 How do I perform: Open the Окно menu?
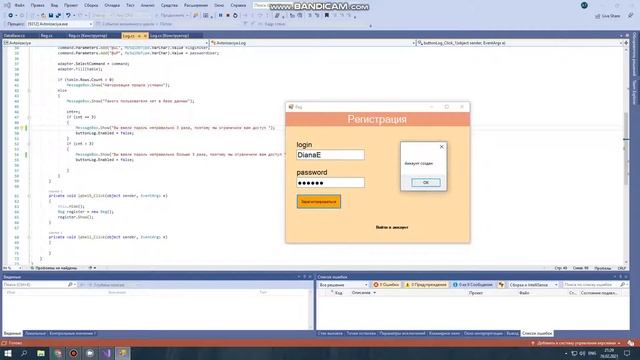pyautogui.click(x=219, y=5)
